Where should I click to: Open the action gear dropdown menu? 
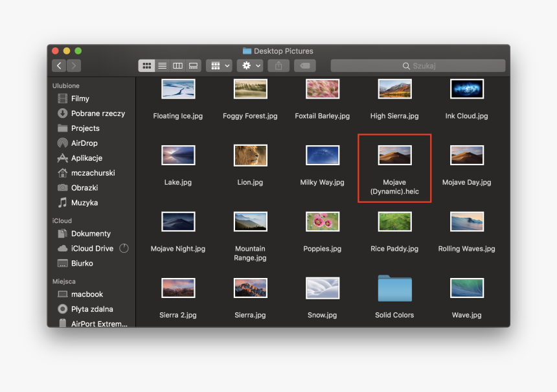[248, 65]
